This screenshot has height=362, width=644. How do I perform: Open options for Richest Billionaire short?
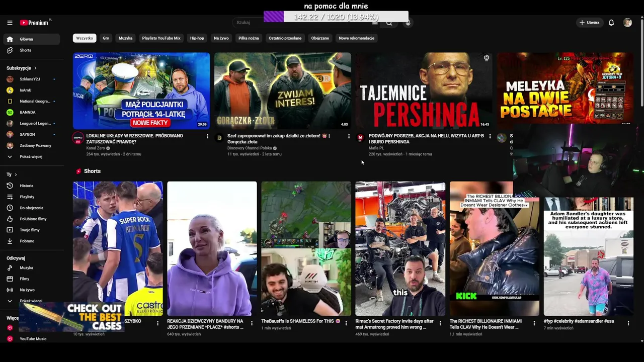pyautogui.click(x=534, y=323)
